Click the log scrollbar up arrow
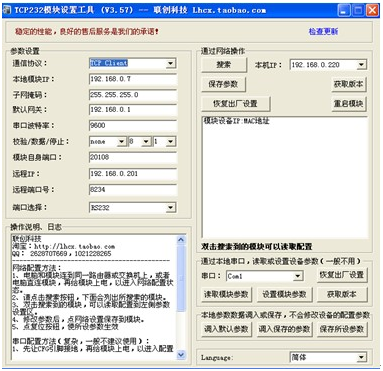Image resolution: width=383 pixels, height=371 pixels. coord(181,239)
